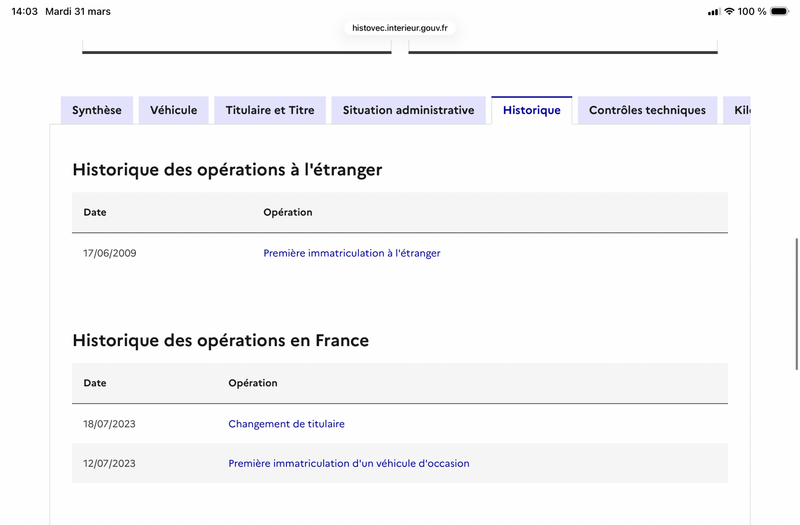The image size is (800, 525).
Task: Tap the 12/07/2023 date entry
Action: pos(110,463)
